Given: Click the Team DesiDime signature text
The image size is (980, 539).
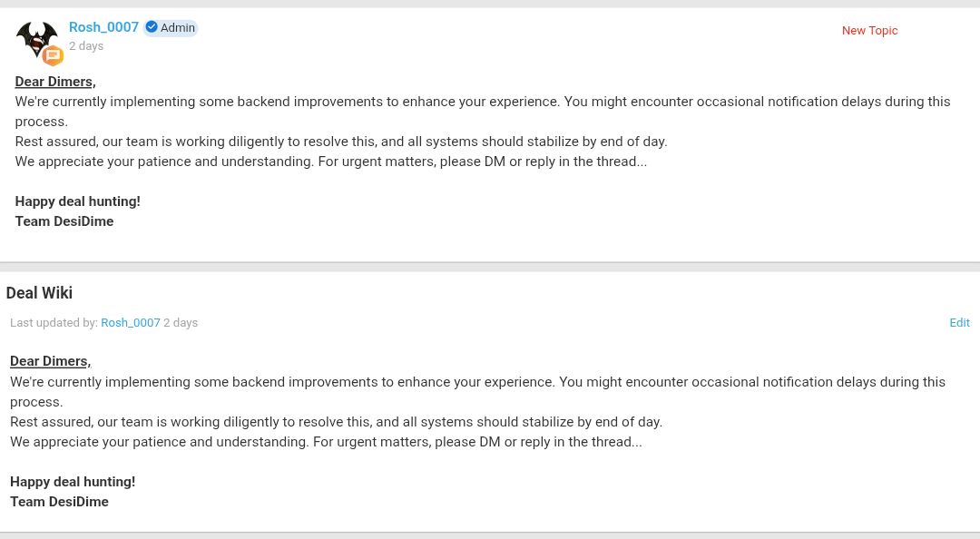Looking at the screenshot, I should click(x=64, y=221).
